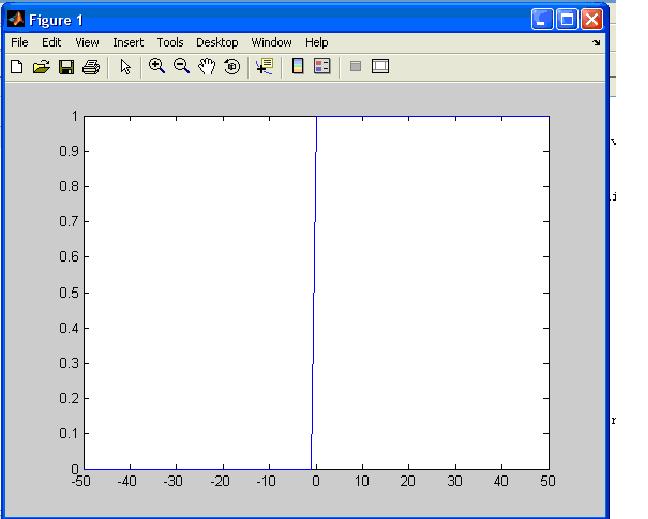
Task: Dock the figure using the corner arrow
Action: tap(596, 42)
